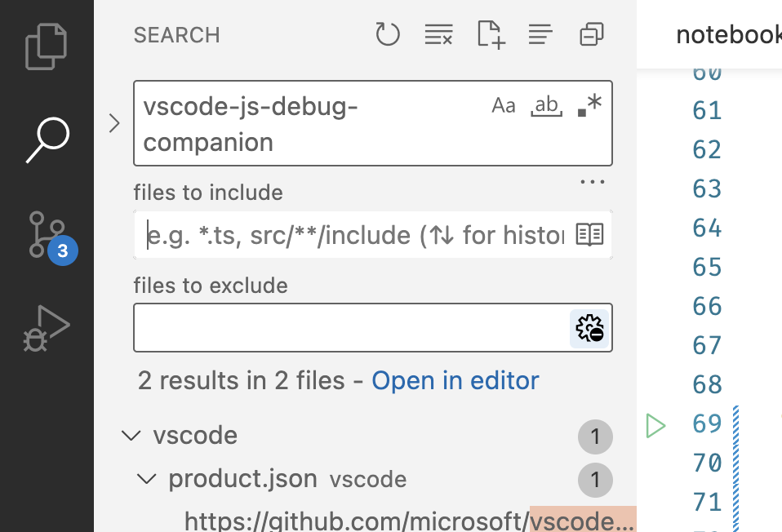Image resolution: width=782 pixels, height=532 pixels.
Task: Toggle whole word matching
Action: point(547,104)
